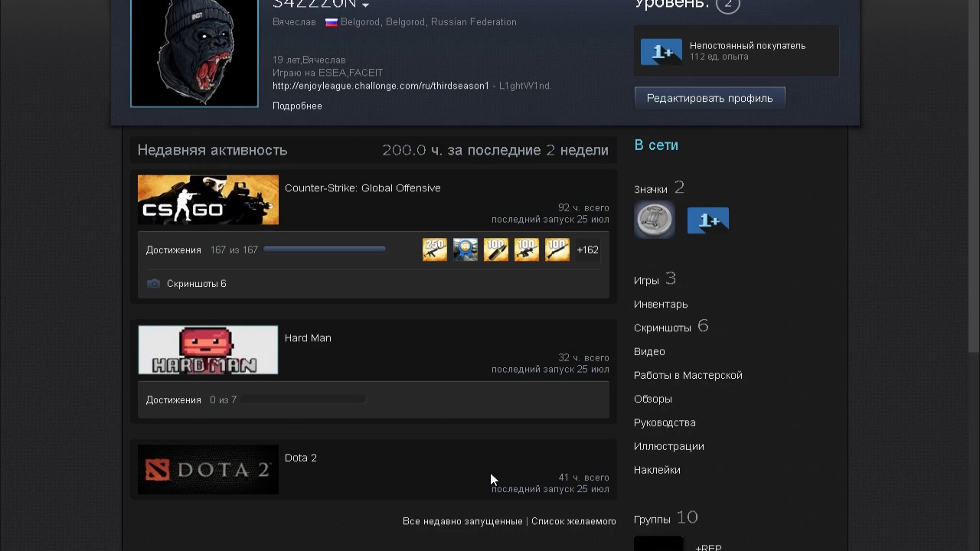
Task: Click Hard Man 32 ч. всего text
Action: [583, 357]
